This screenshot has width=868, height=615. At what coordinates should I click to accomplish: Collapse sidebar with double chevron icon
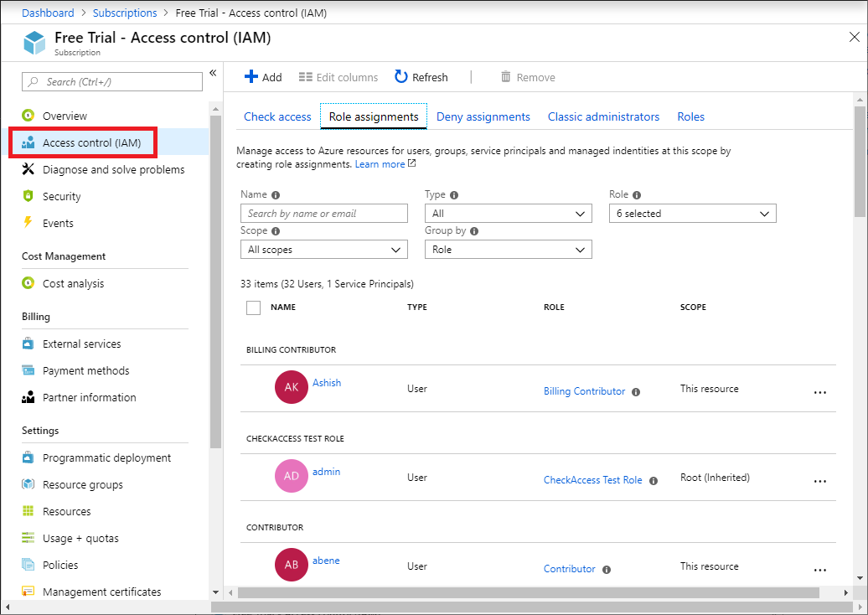[x=213, y=73]
